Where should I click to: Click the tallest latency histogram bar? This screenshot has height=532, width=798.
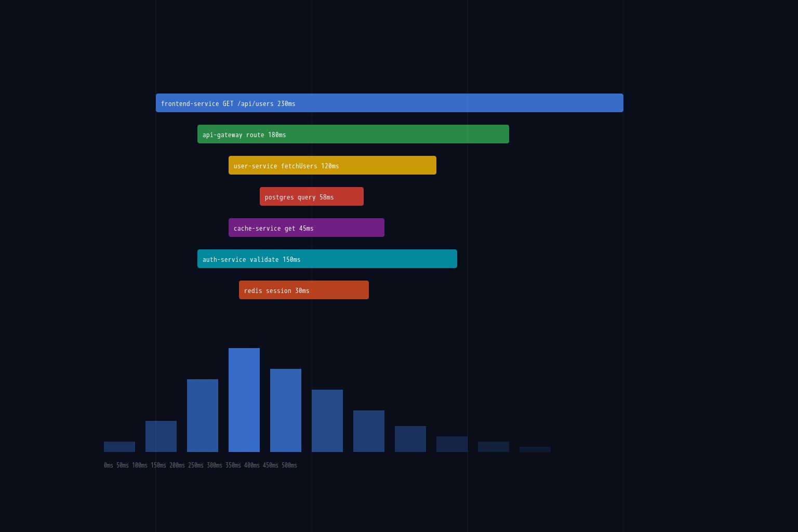[x=244, y=400]
